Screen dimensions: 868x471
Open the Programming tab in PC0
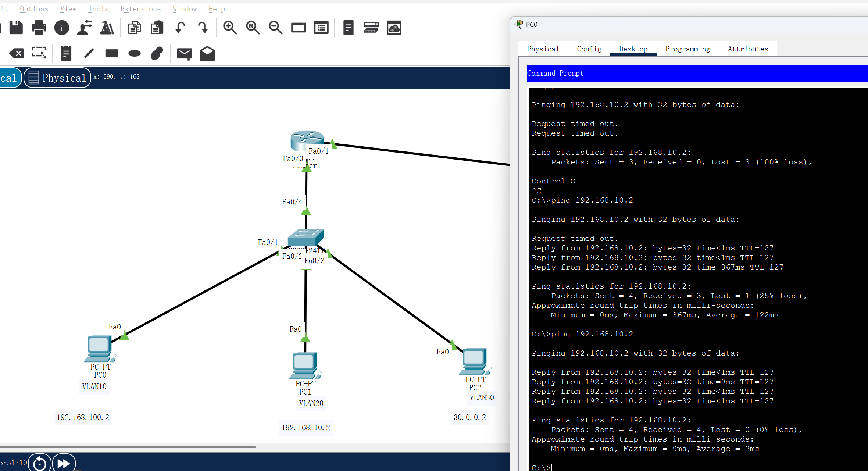pos(687,49)
